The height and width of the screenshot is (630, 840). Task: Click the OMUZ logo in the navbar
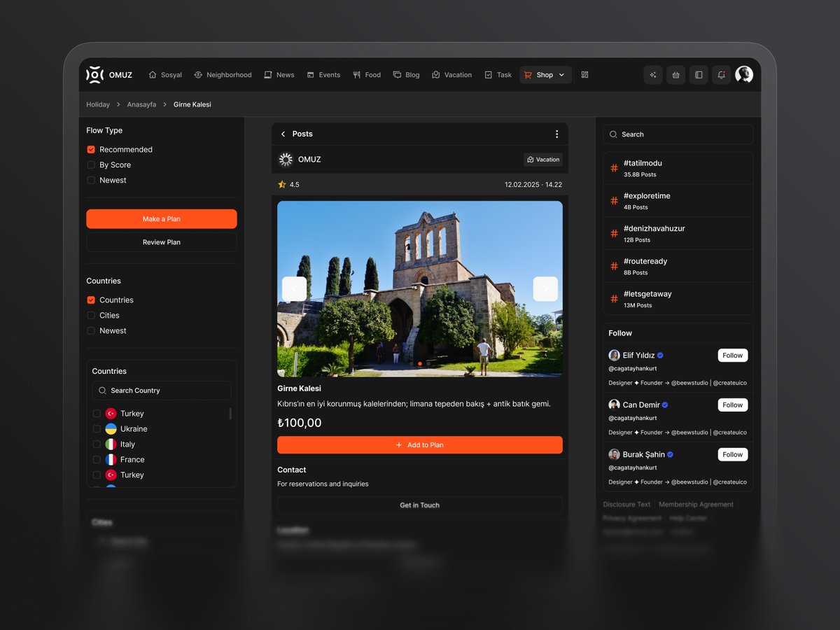click(x=109, y=75)
